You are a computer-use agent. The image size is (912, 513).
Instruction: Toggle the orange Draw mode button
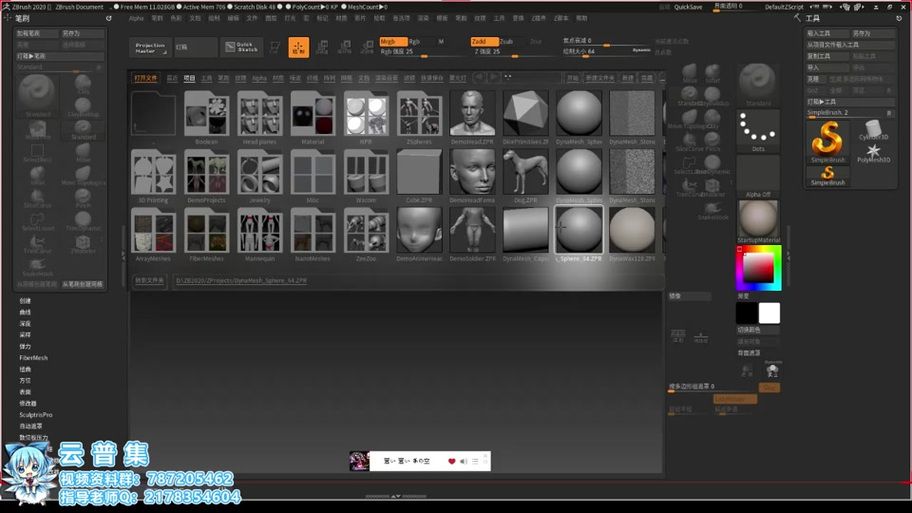[298, 47]
